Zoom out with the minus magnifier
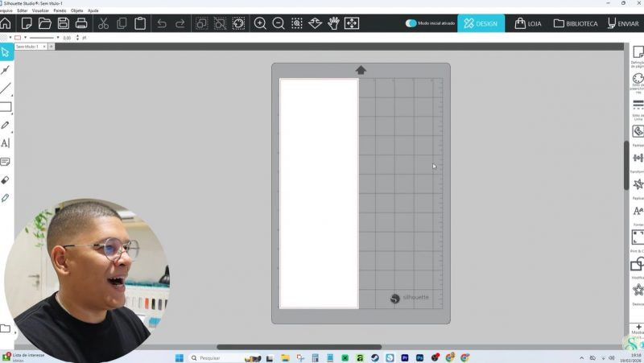 coord(279,23)
